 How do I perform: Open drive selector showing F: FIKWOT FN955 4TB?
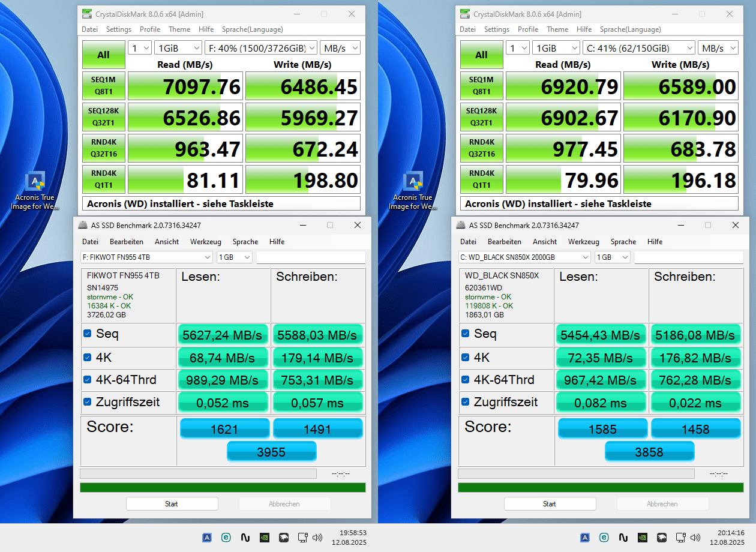coord(146,257)
